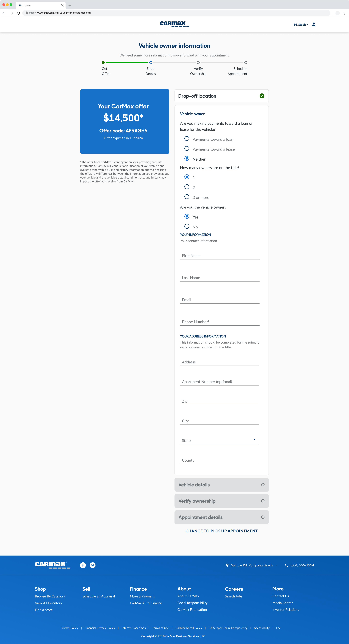Image resolution: width=349 pixels, height=644 pixels.
Task: Open View All Inventory link
Action: tap(48, 603)
